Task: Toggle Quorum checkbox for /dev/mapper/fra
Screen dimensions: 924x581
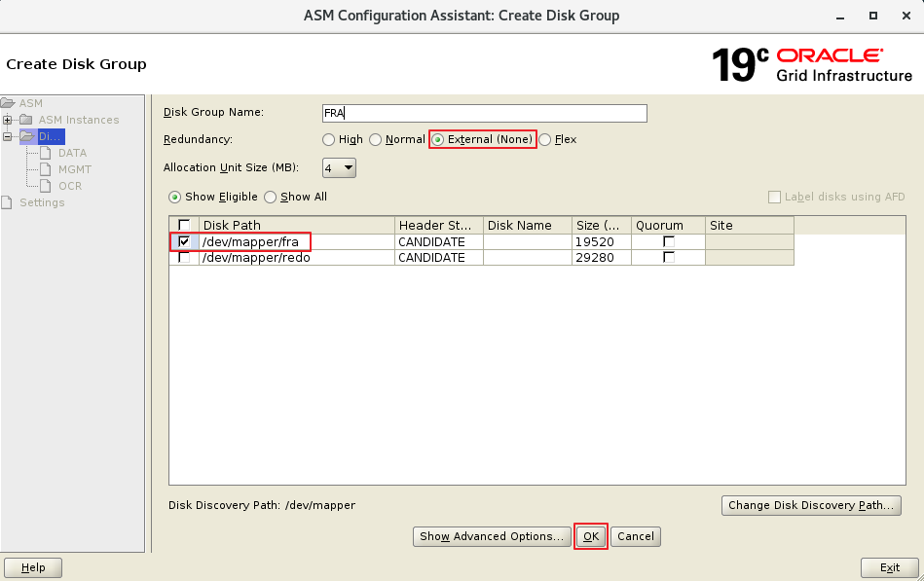Action: 668,241
